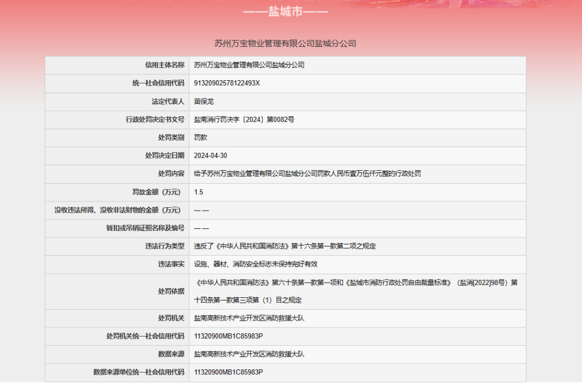Select the date 2024-04-30
This screenshot has height=392, width=582.
211,156
